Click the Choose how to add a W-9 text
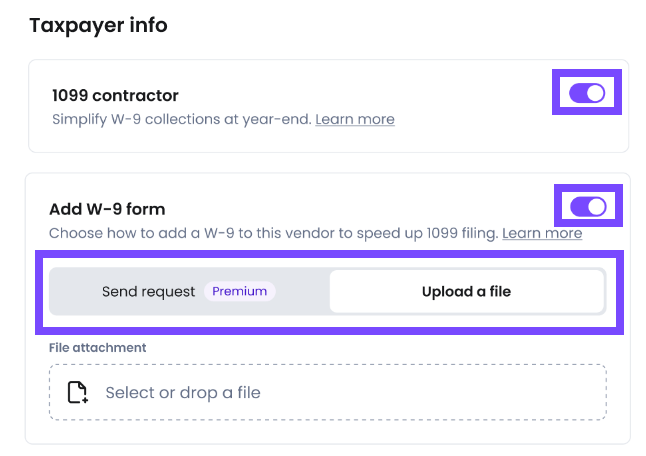The height and width of the screenshot is (456, 646). pos(272,233)
